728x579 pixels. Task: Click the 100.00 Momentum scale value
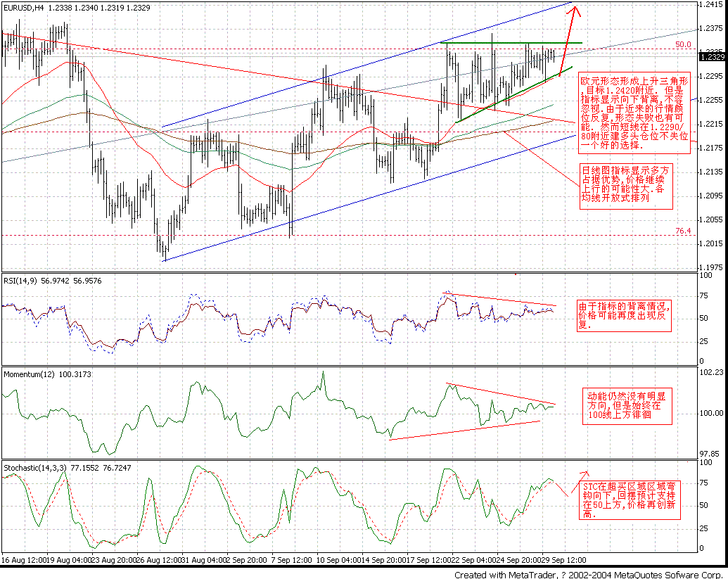[x=711, y=413]
